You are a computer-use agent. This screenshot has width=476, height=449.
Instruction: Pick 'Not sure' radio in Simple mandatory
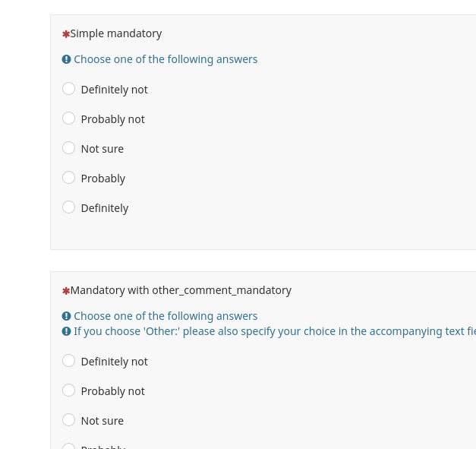69,148
